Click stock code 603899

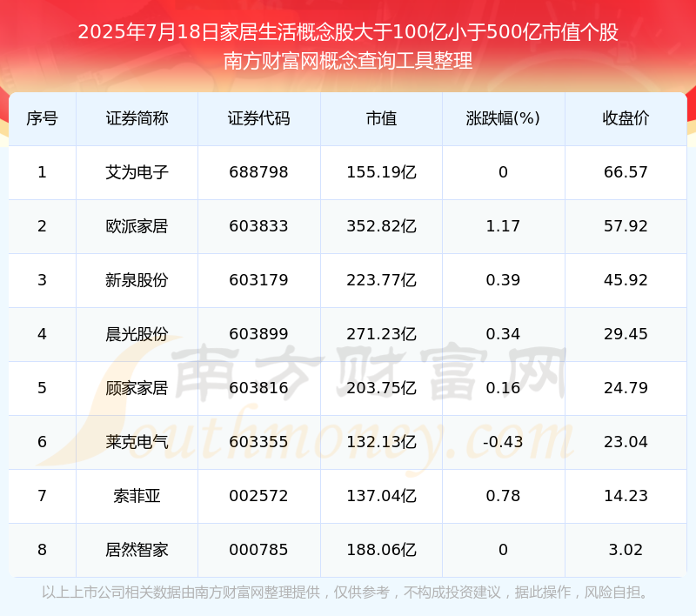[258, 334]
